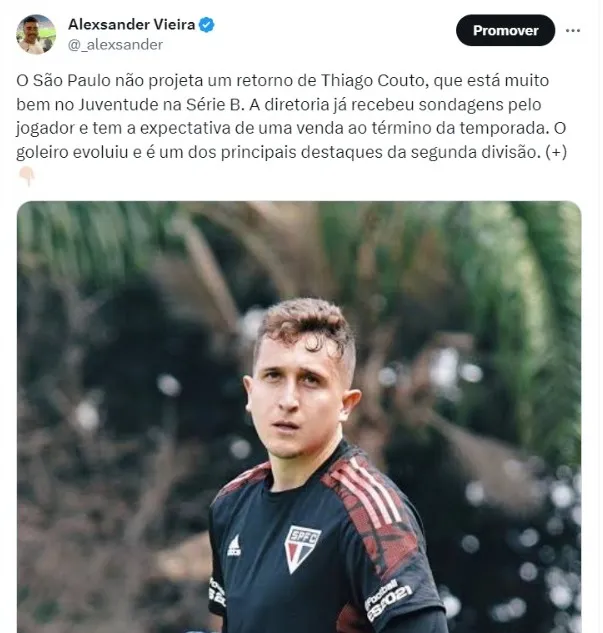Open the @_alexsander handle link
This screenshot has width=603, height=633.
[x=115, y=44]
